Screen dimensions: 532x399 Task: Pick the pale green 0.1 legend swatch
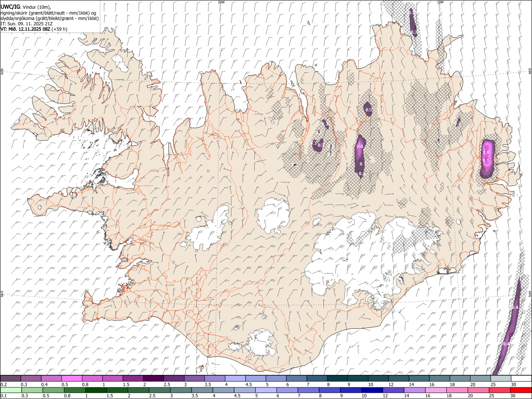(x=10, y=390)
